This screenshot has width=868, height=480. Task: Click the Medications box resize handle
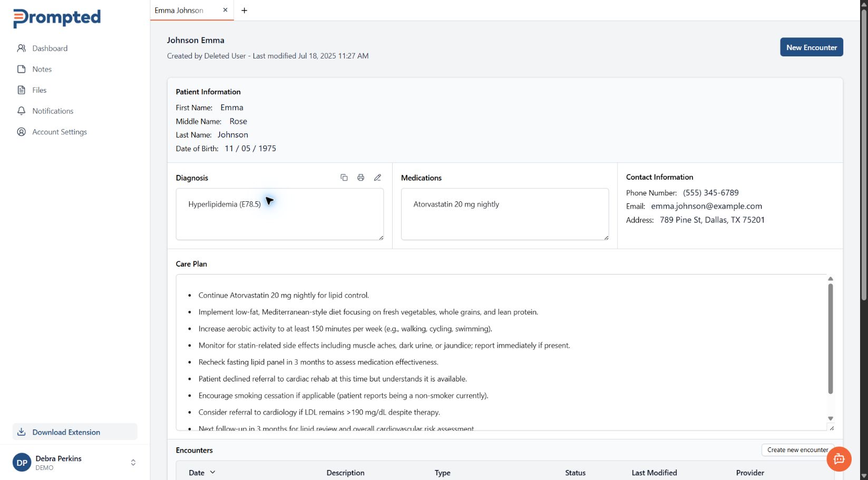coord(606,238)
